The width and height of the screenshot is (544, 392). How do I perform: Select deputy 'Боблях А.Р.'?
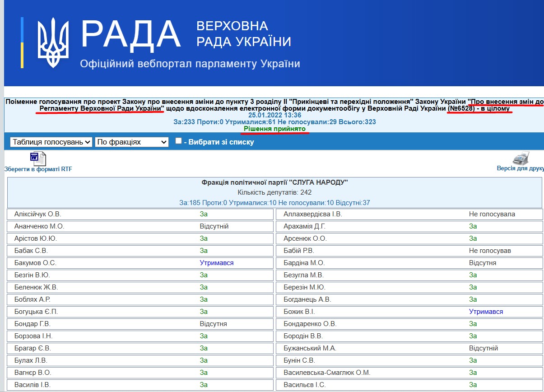point(33,299)
